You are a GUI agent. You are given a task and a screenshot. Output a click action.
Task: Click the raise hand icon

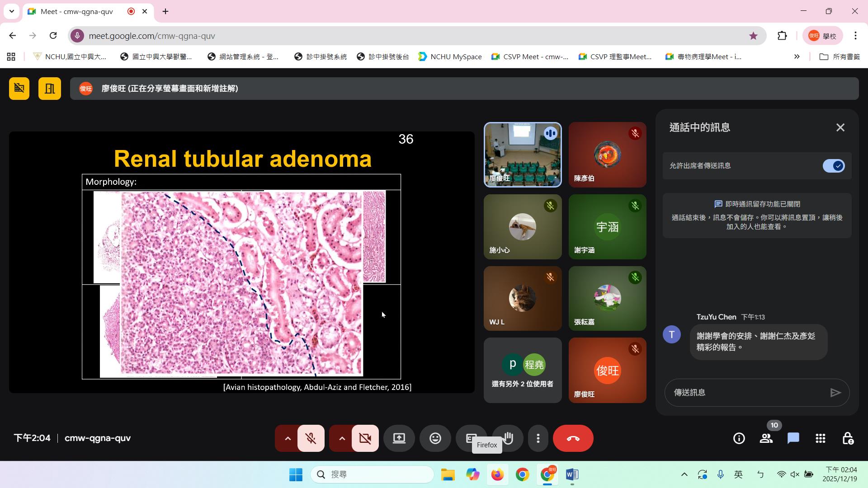tap(509, 435)
